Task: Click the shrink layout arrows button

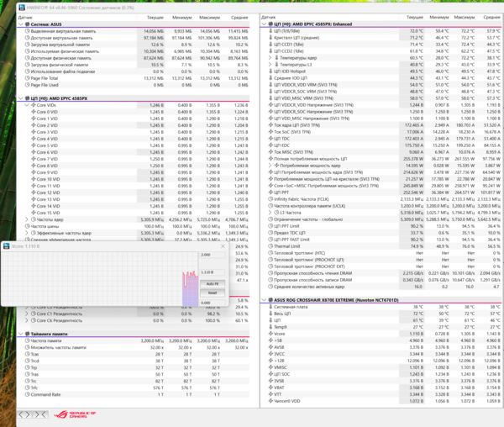Action: (40, 414)
